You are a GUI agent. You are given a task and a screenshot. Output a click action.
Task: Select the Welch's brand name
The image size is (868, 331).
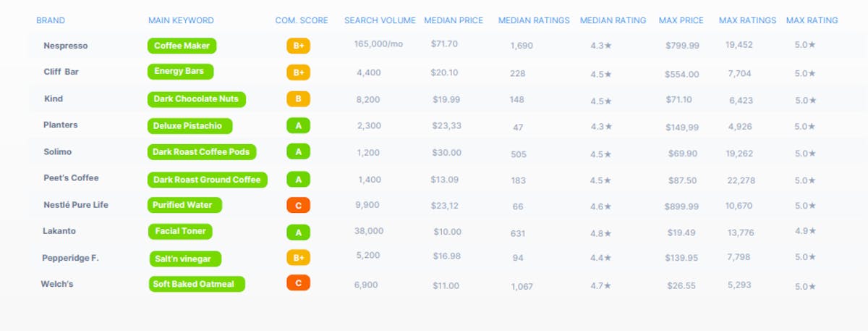click(x=57, y=284)
